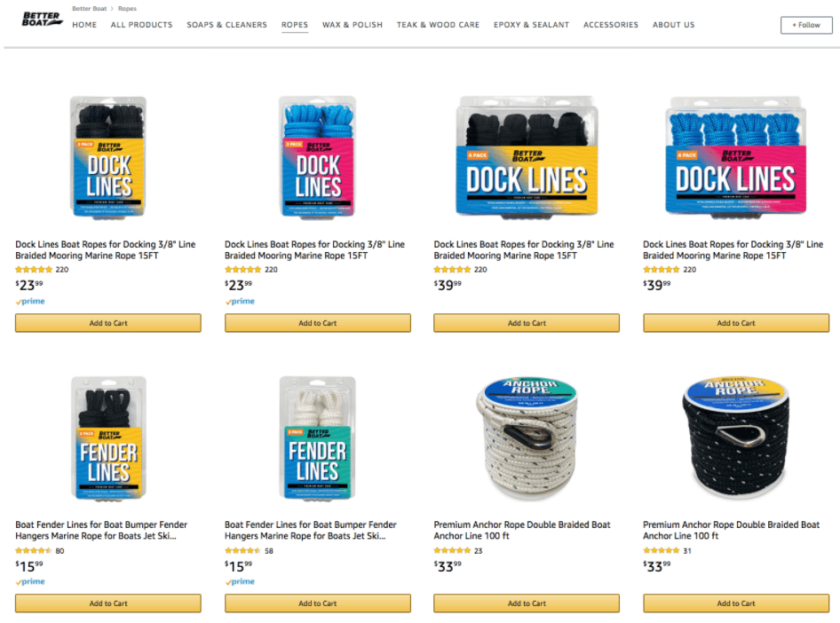Select the Epoxy & Sealant tab
The height and width of the screenshot is (623, 840).
click(x=531, y=25)
